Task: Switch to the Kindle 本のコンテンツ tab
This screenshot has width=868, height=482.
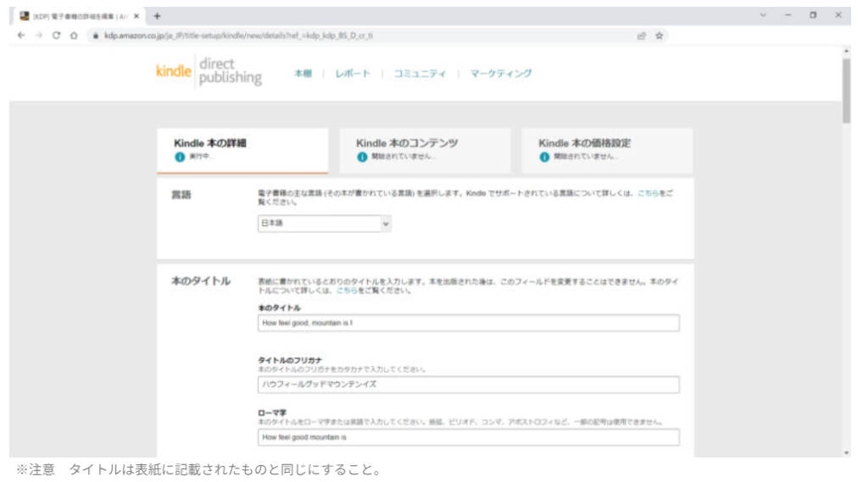Action: click(425, 151)
